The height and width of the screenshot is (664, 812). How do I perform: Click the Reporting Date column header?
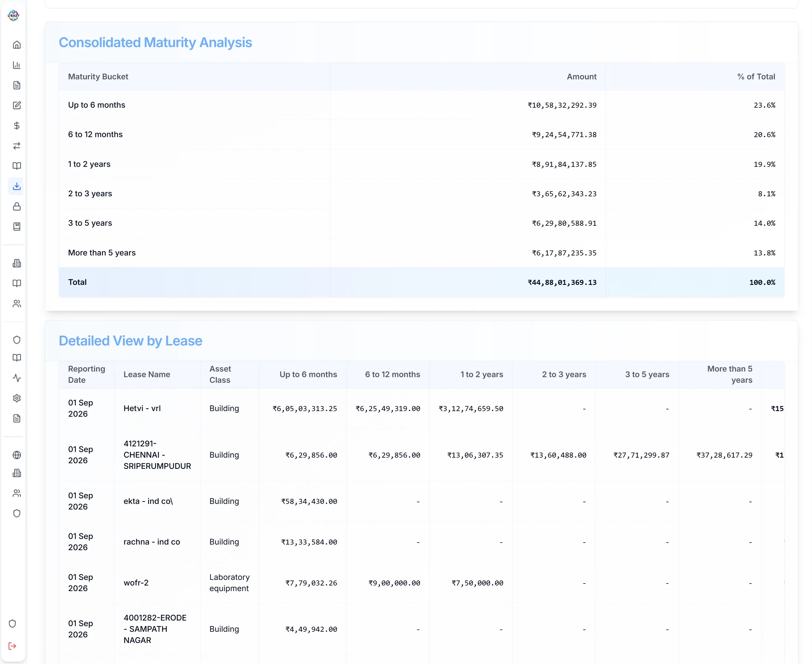[86, 374]
